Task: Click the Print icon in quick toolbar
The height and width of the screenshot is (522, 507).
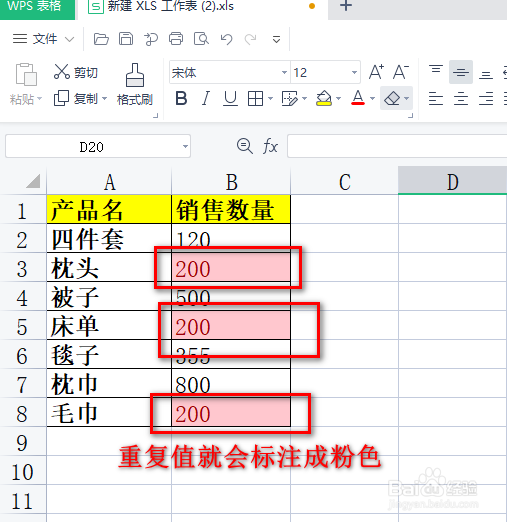Action: [176, 39]
